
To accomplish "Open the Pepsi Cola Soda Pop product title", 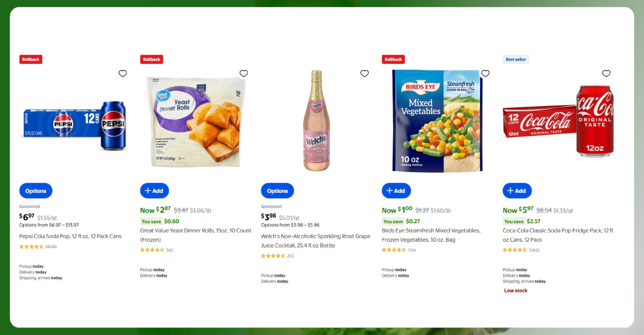I will [x=70, y=236].
